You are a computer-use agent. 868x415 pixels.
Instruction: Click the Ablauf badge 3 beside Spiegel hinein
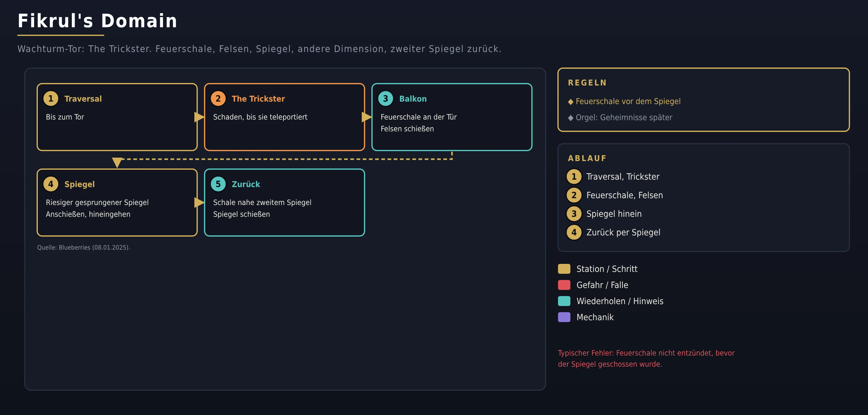coord(574,214)
